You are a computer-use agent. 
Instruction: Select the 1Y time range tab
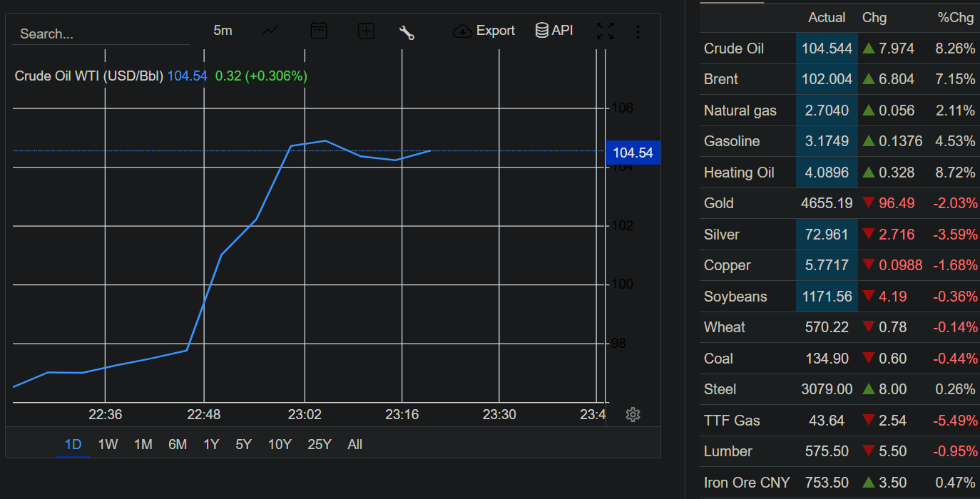coord(211,444)
